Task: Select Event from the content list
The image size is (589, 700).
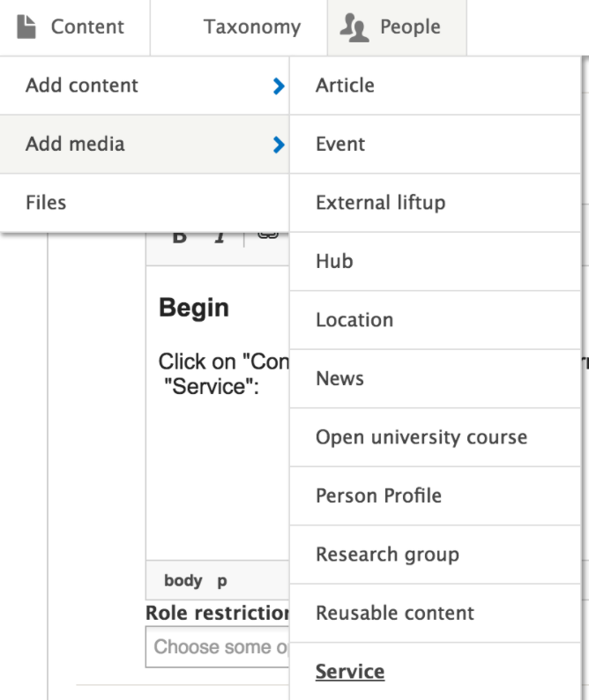Action: (340, 144)
